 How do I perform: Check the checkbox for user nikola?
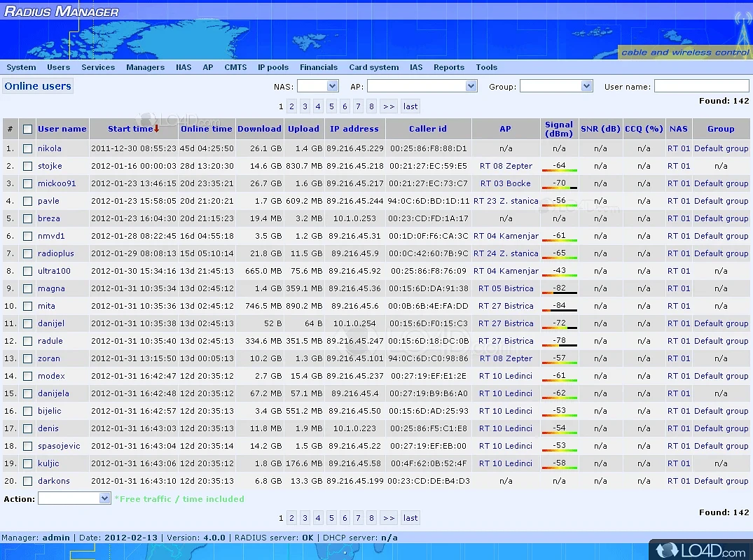coord(27,148)
